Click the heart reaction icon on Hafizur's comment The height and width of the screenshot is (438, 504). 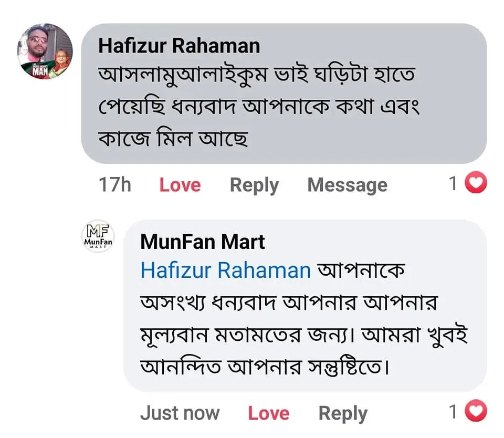[477, 183]
